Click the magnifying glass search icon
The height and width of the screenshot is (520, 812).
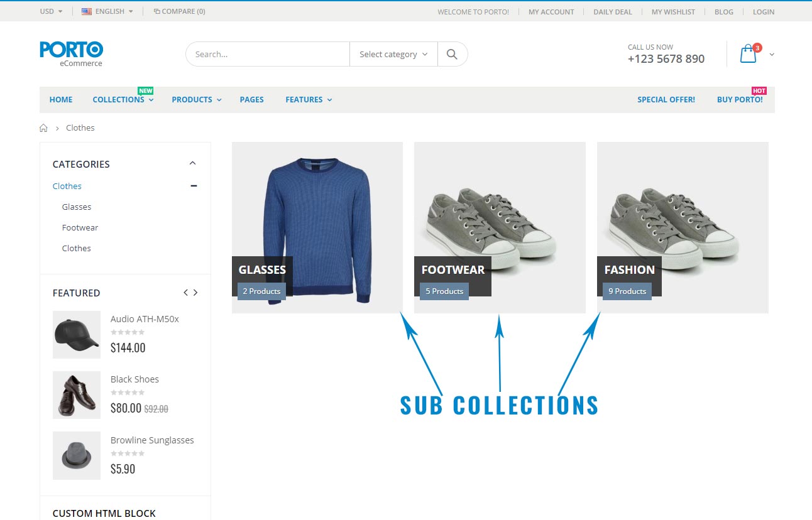click(452, 54)
